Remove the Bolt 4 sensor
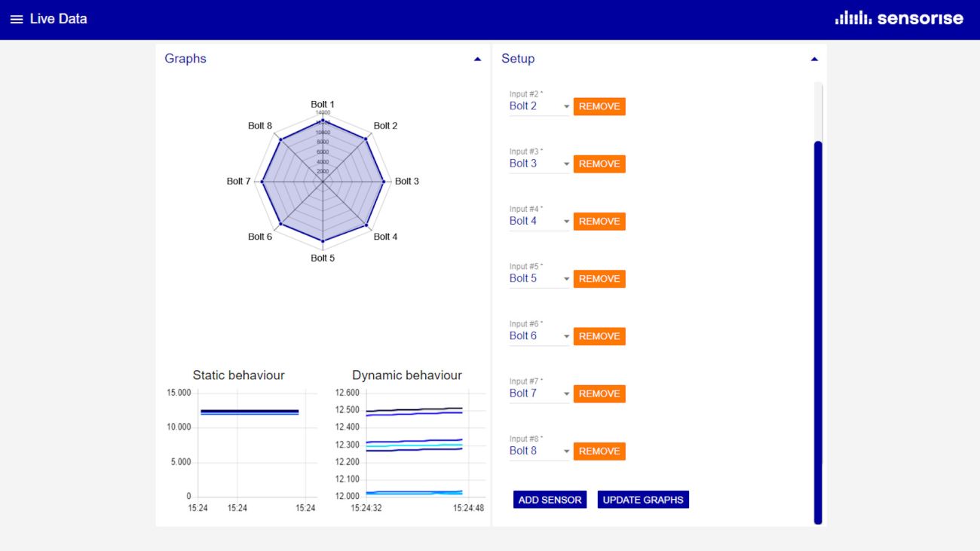 click(x=599, y=222)
